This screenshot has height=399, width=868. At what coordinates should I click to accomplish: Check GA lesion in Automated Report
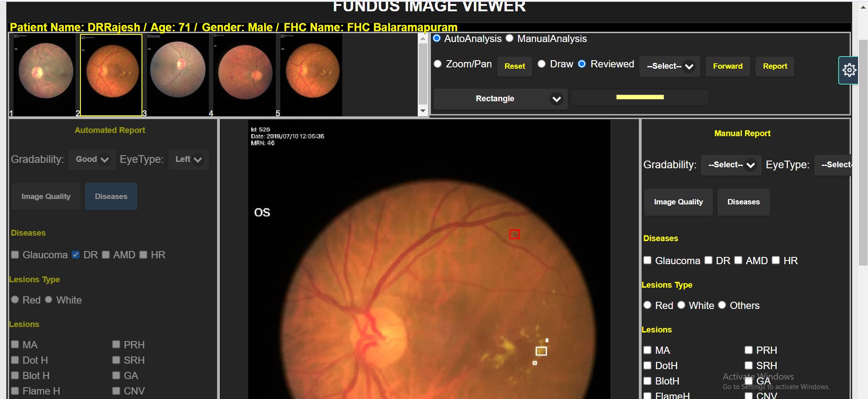click(x=116, y=375)
